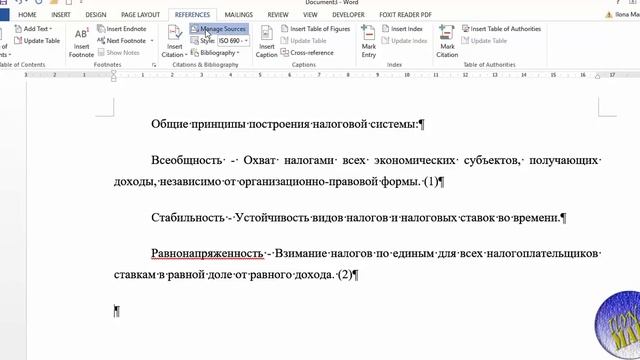The image size is (640, 360).
Task: Click the right indent marker on ruler
Action: point(598,76)
